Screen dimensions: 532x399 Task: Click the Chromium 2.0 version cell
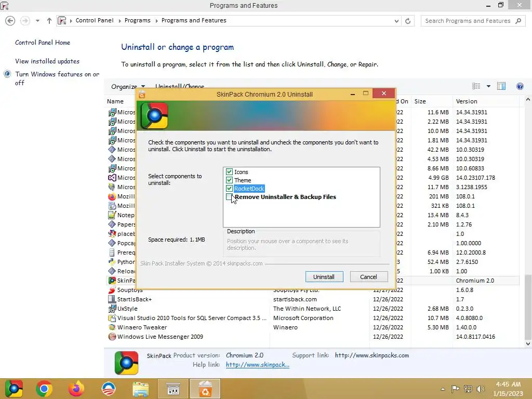click(x=475, y=281)
